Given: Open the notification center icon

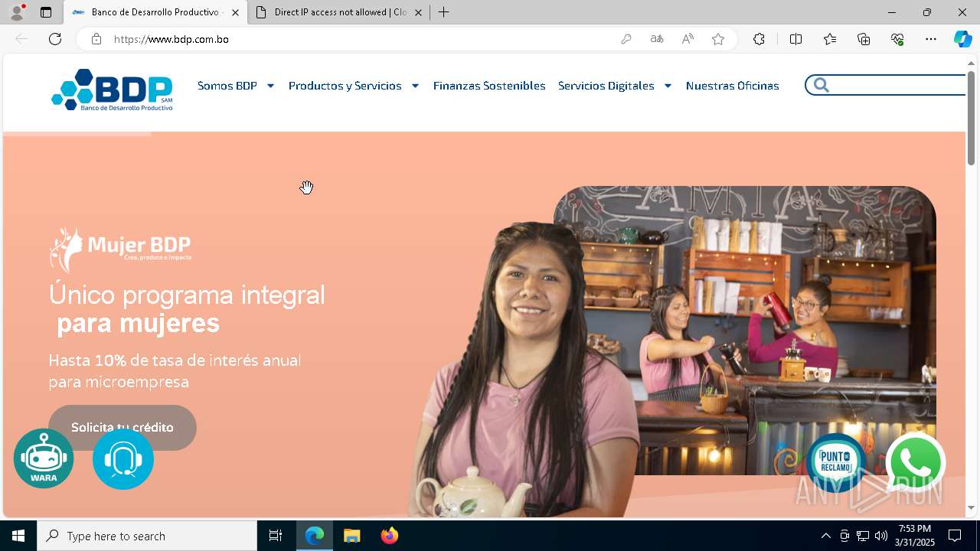Looking at the screenshot, I should pyautogui.click(x=955, y=536).
